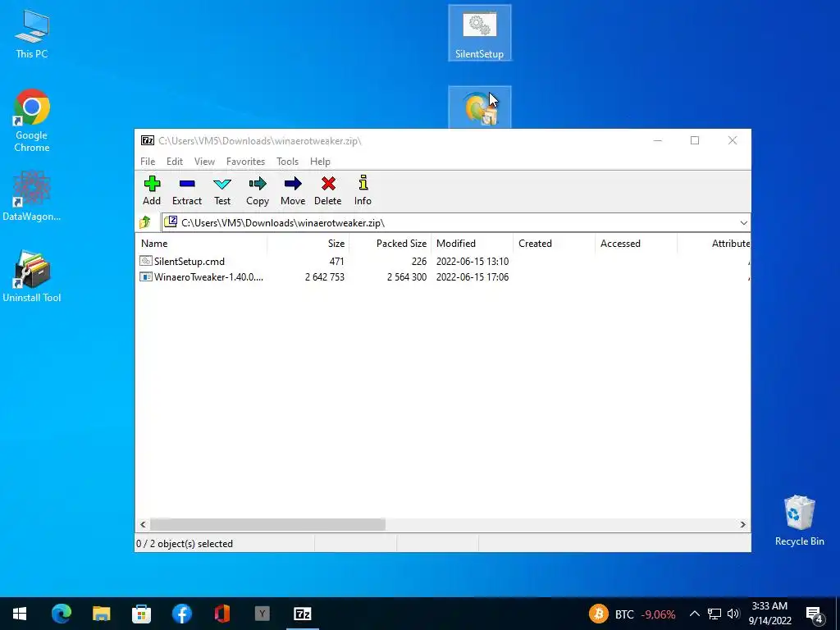Open the notification center icon
The height and width of the screenshot is (630, 840).
815,614
